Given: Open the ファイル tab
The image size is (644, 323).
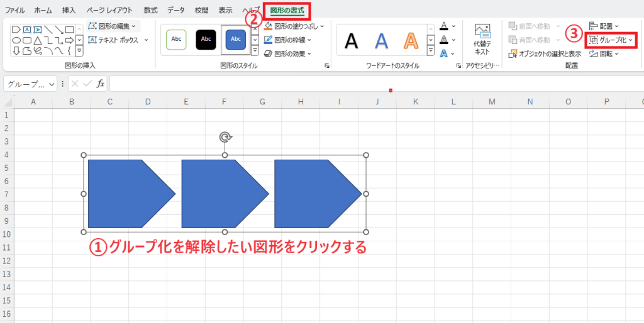Looking at the screenshot, I should coord(14,10).
